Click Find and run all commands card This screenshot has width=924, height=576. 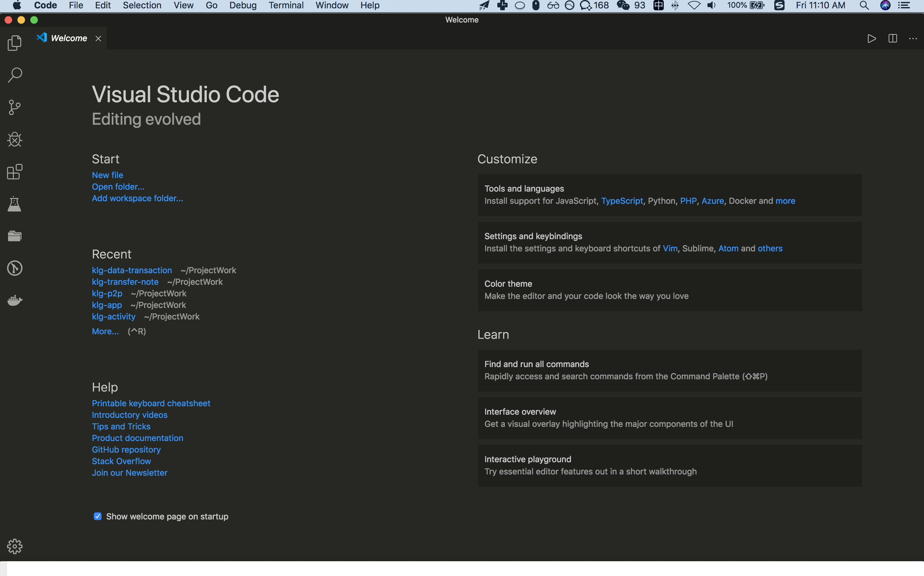[670, 370]
